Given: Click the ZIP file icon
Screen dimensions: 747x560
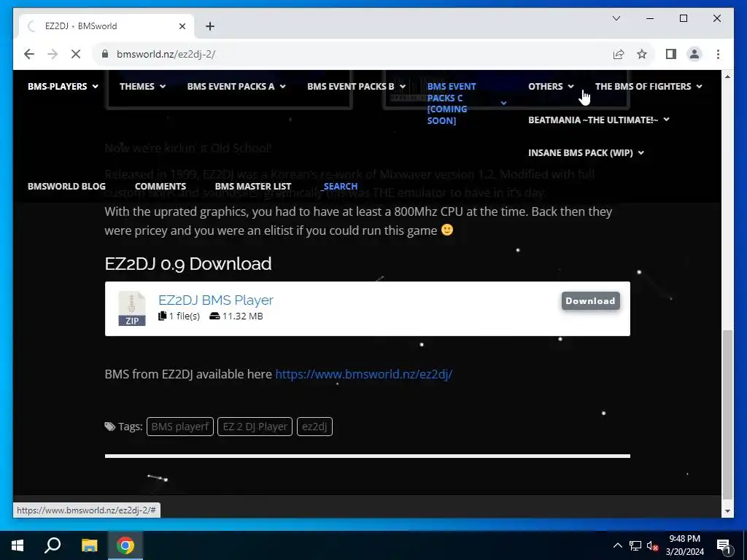Looking at the screenshot, I should click(132, 308).
